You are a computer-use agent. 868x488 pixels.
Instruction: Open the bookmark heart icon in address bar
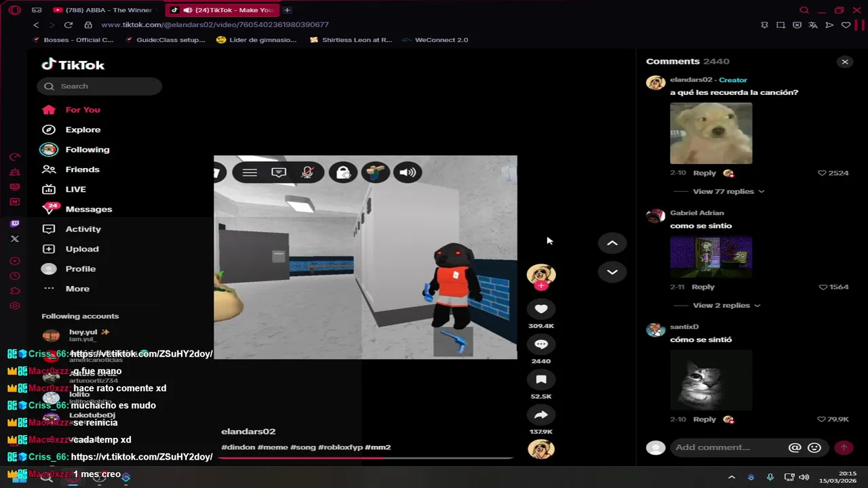click(x=846, y=25)
